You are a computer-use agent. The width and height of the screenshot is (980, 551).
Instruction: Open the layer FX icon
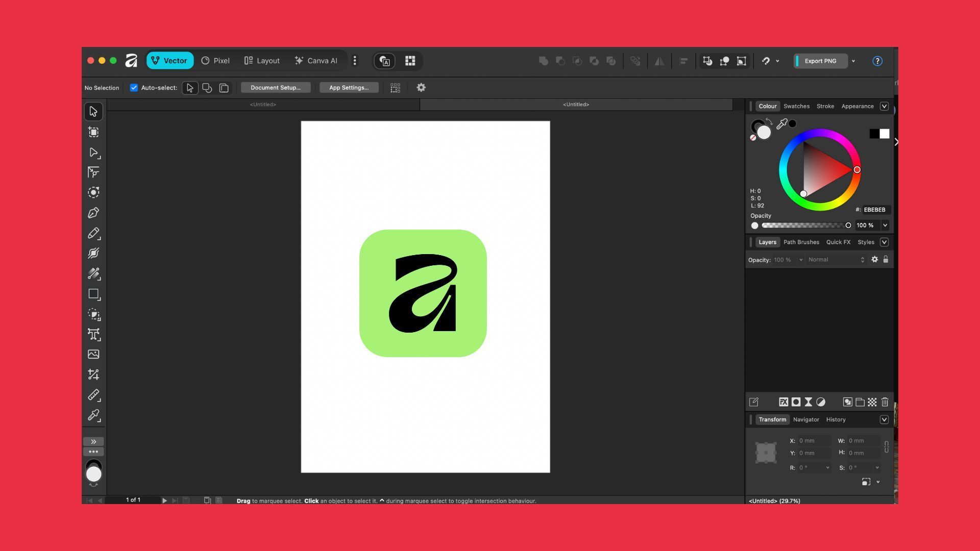tap(783, 402)
